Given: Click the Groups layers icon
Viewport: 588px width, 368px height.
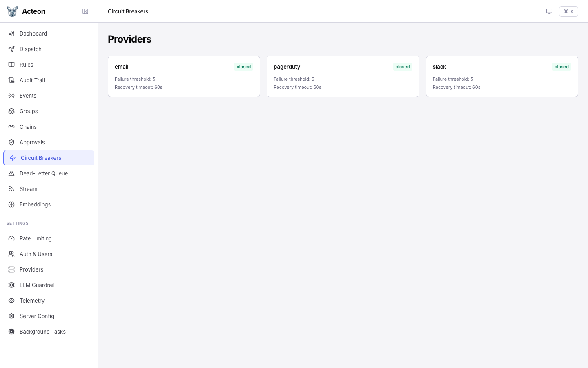Looking at the screenshot, I should click(x=11, y=111).
